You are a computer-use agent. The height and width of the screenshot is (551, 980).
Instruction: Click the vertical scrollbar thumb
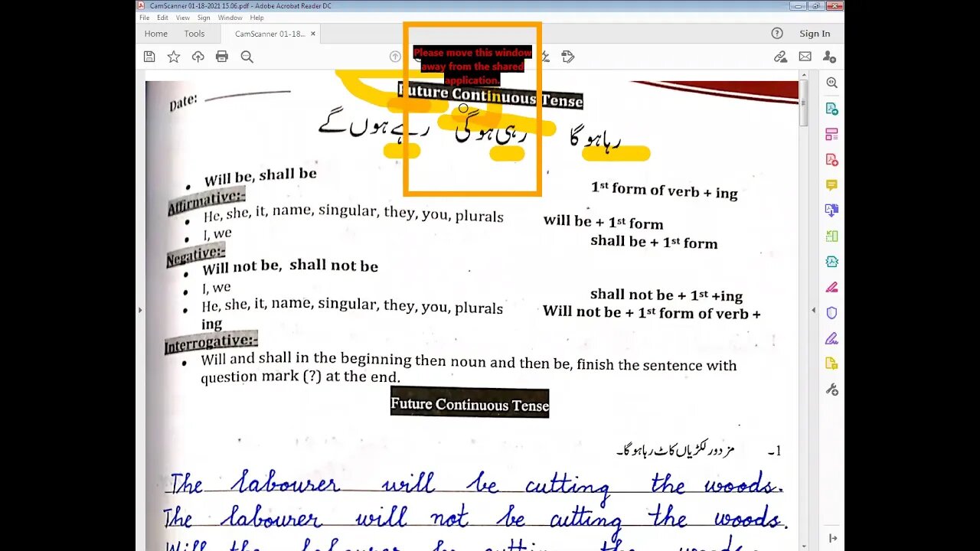pyautogui.click(x=803, y=103)
